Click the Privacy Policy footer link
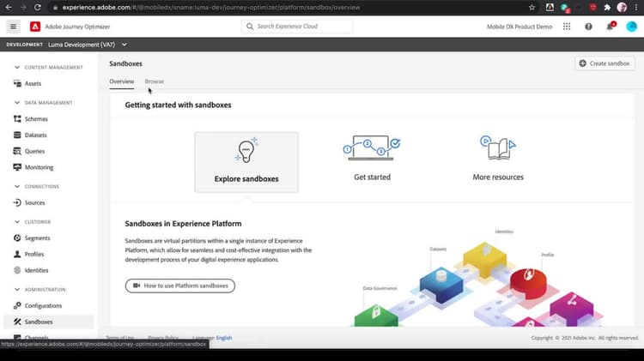Screen dimensions: 644x361 click(163, 338)
